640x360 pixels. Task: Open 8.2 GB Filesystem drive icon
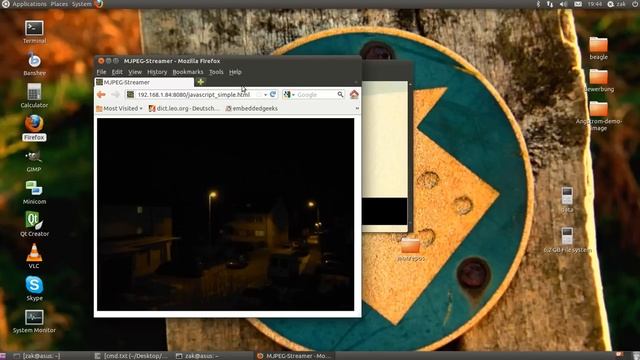tap(567, 236)
